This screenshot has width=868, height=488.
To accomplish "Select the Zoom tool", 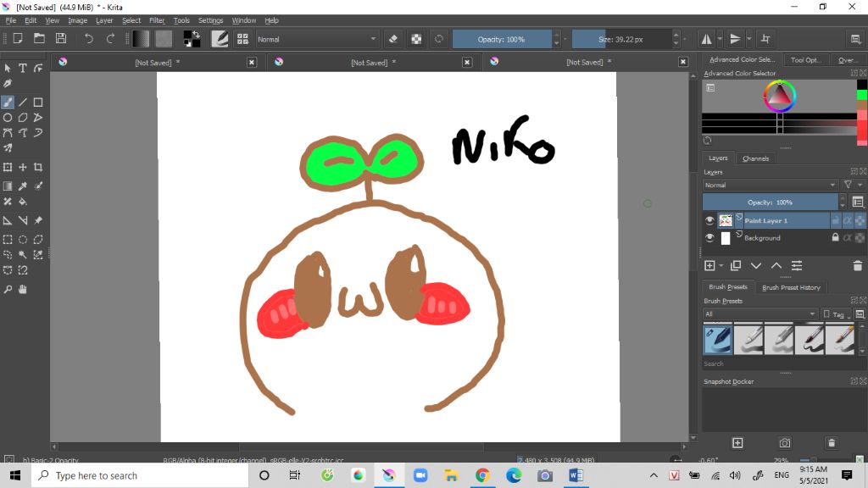I will point(8,290).
